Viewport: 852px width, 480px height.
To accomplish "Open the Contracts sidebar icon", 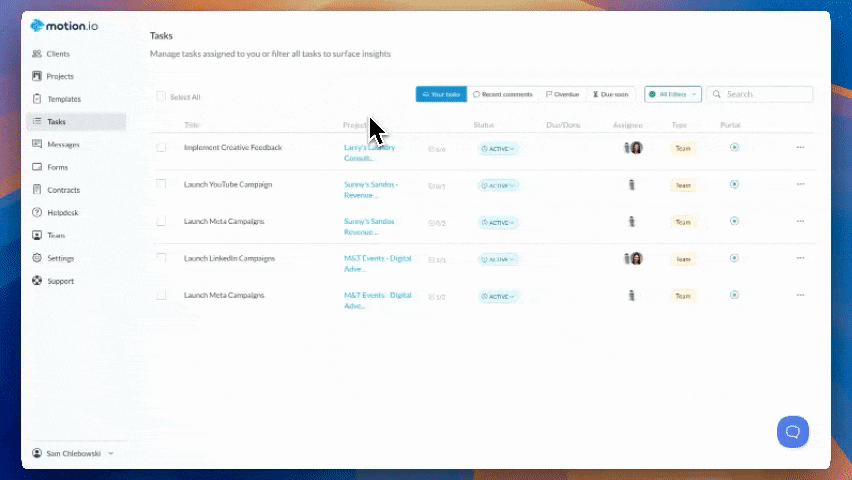I will click(x=37, y=190).
